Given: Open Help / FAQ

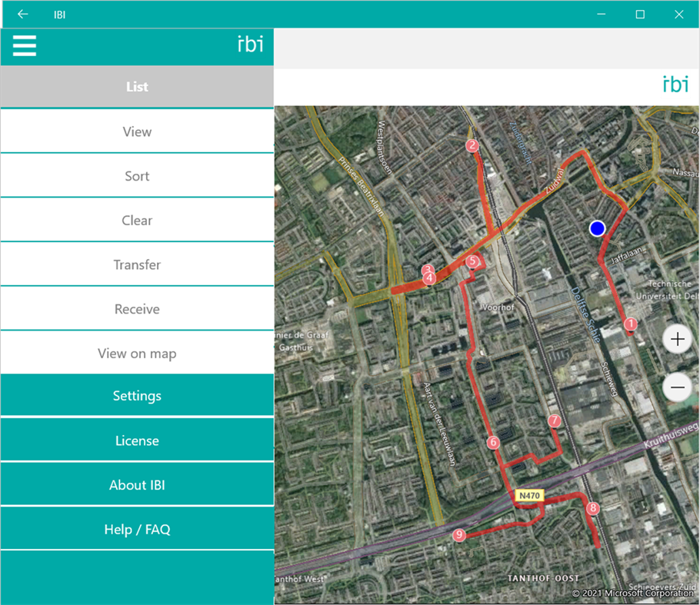Looking at the screenshot, I should [x=137, y=528].
